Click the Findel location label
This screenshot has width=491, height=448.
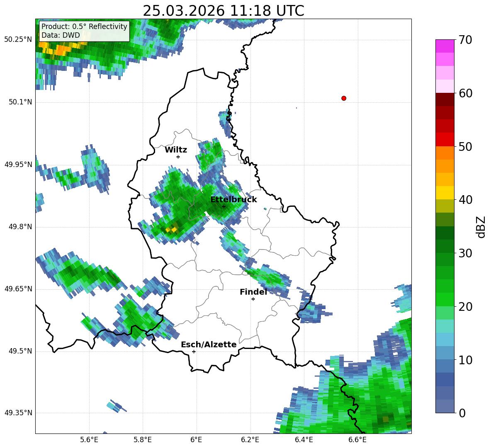[x=253, y=292]
